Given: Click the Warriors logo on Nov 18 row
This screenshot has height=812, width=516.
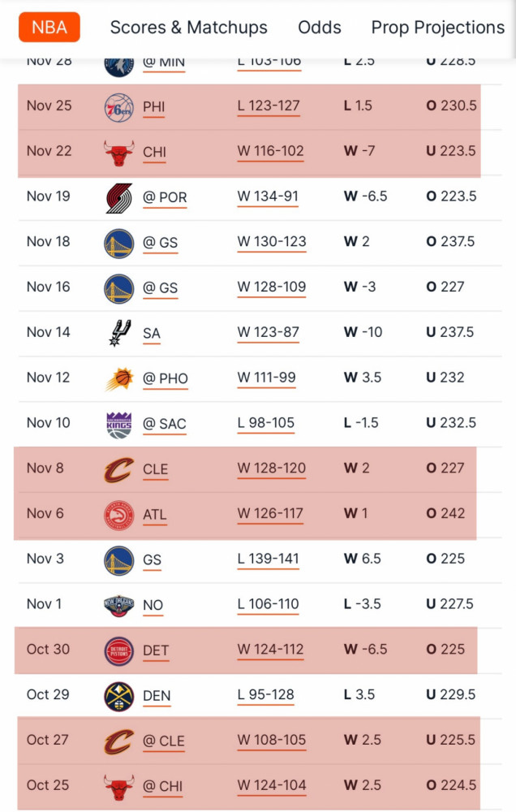Looking at the screenshot, I should [x=119, y=244].
